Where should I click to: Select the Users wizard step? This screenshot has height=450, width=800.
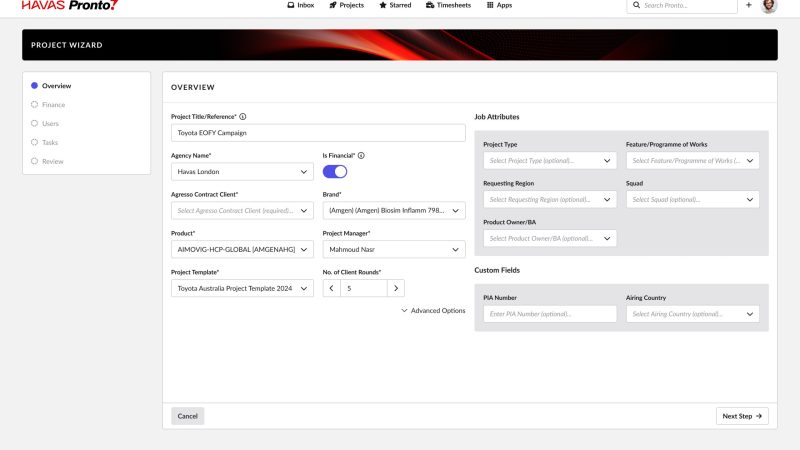click(x=45, y=123)
